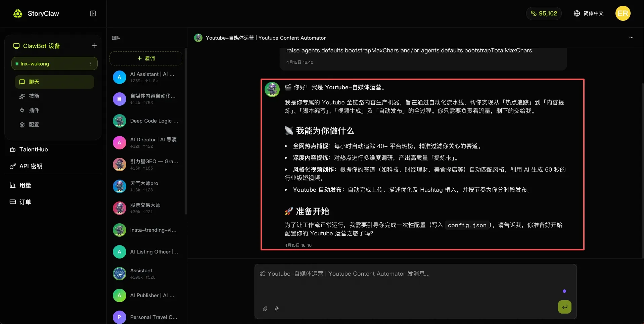This screenshot has width=644, height=324.
Task: Select AI Director | AI 导演 agent
Action: click(x=146, y=143)
